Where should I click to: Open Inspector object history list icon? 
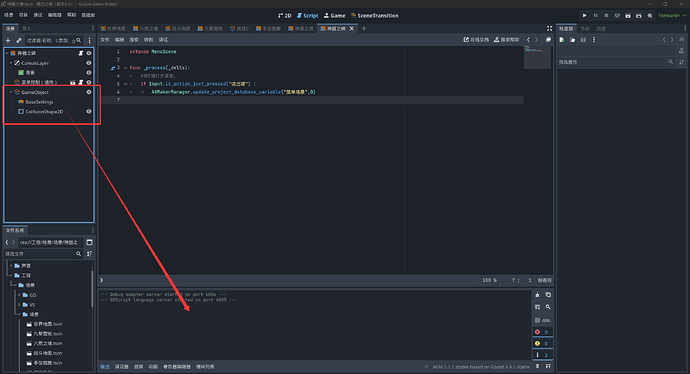tap(682, 40)
